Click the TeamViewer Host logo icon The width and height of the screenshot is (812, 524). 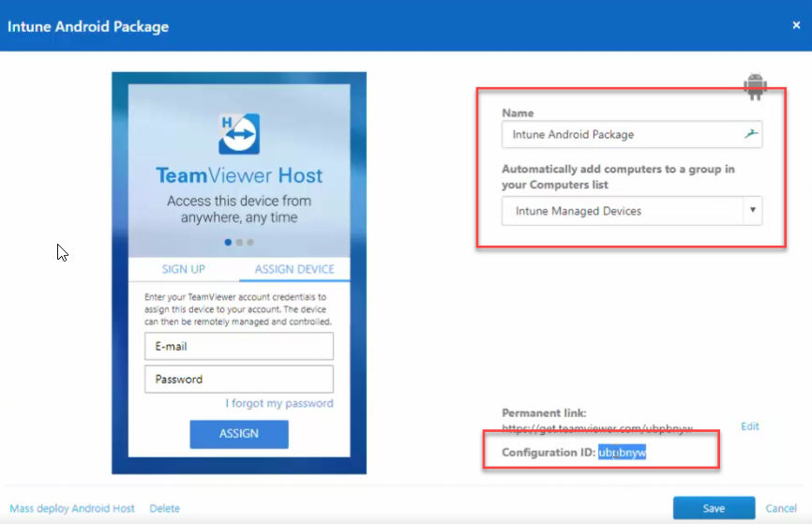(239, 134)
